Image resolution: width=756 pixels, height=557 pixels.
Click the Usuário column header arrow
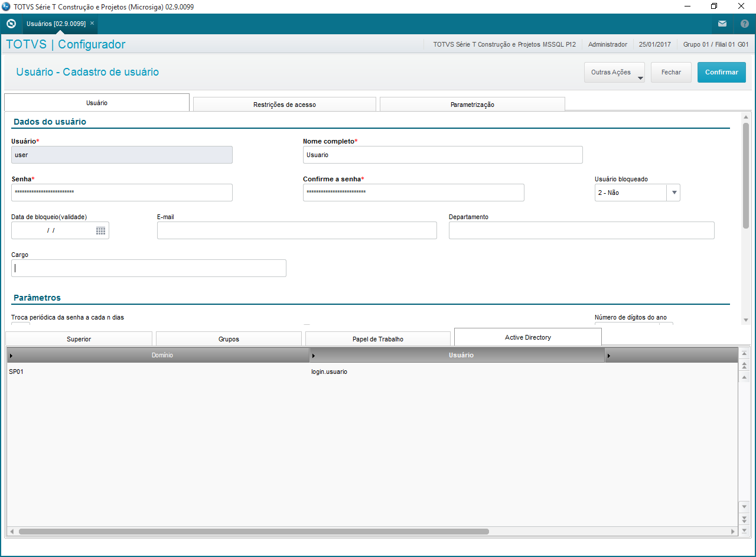click(314, 356)
